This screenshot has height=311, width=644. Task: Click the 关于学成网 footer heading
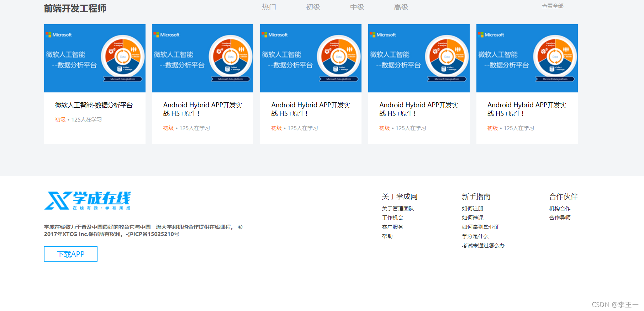click(x=400, y=197)
